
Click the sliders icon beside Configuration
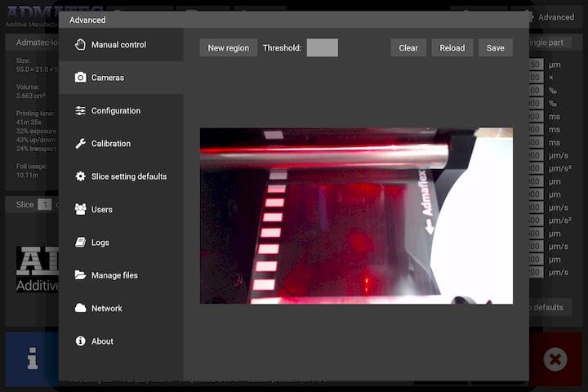[x=80, y=111]
